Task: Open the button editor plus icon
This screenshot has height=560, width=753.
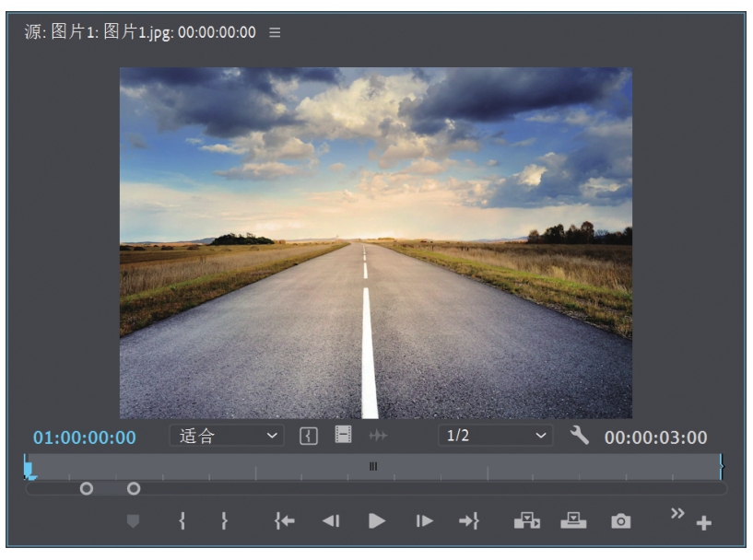Action: point(704,523)
